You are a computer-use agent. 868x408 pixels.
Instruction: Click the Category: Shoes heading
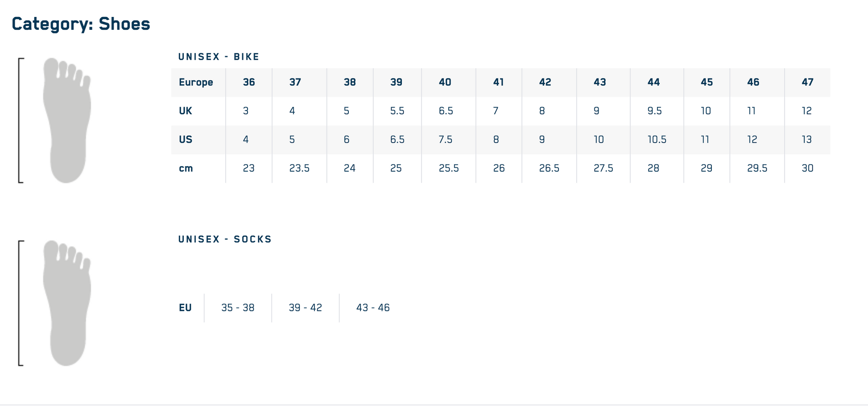[x=81, y=24]
